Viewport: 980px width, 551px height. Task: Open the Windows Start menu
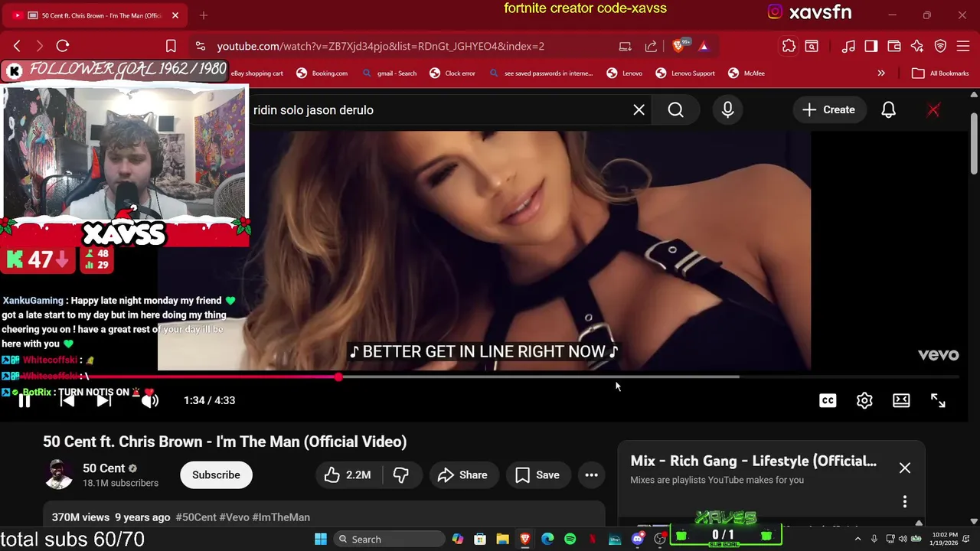pos(321,539)
